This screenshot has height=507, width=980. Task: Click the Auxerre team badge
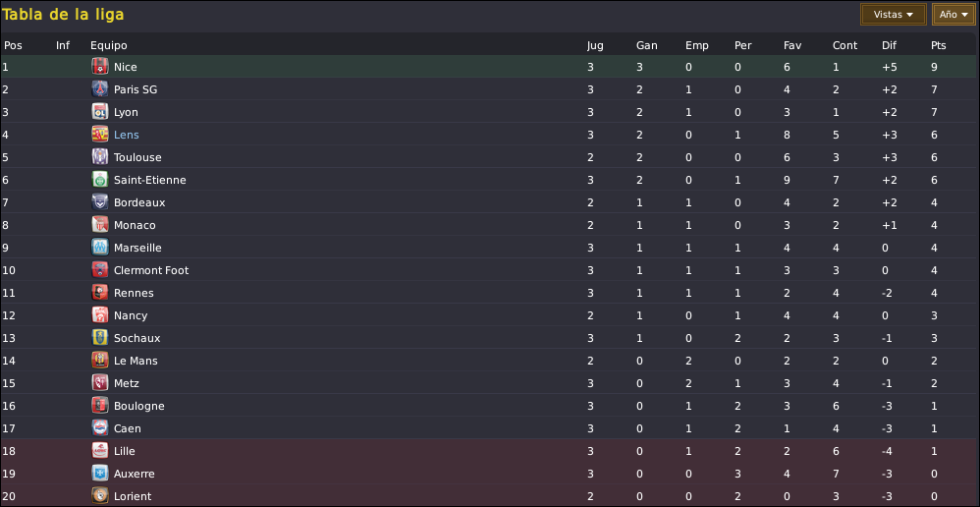[100, 474]
